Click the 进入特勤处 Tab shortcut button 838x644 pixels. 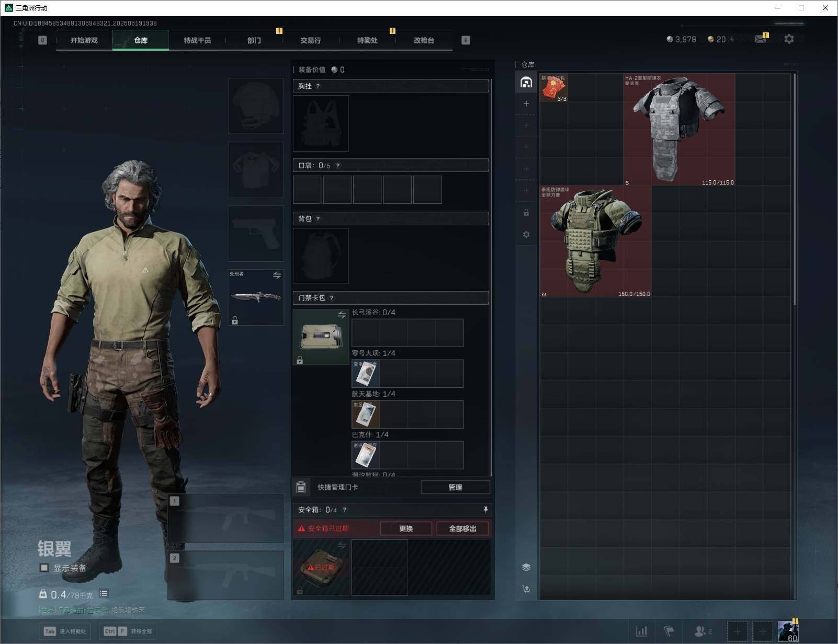65,631
